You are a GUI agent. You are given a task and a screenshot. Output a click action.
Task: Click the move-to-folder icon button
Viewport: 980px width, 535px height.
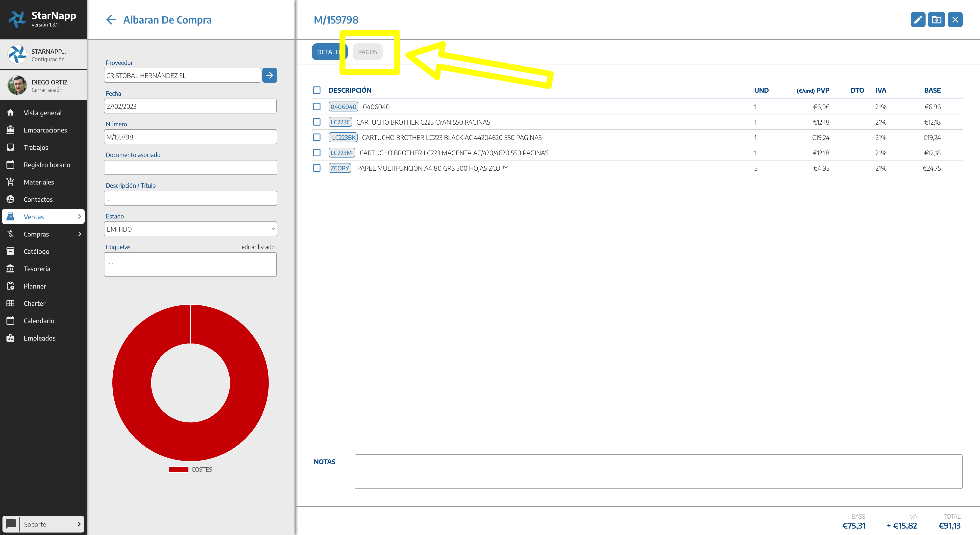pyautogui.click(x=936, y=20)
